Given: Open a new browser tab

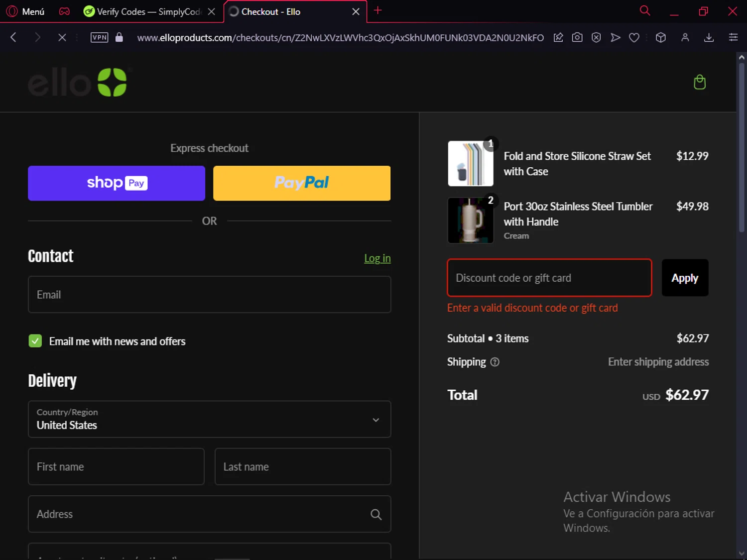Looking at the screenshot, I should pyautogui.click(x=378, y=10).
